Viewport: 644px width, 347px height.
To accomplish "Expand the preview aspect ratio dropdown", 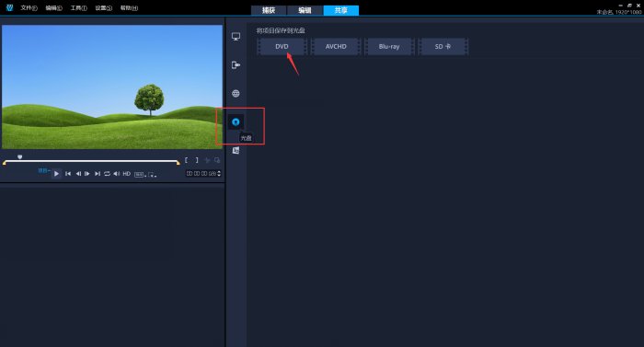I will point(140,175).
